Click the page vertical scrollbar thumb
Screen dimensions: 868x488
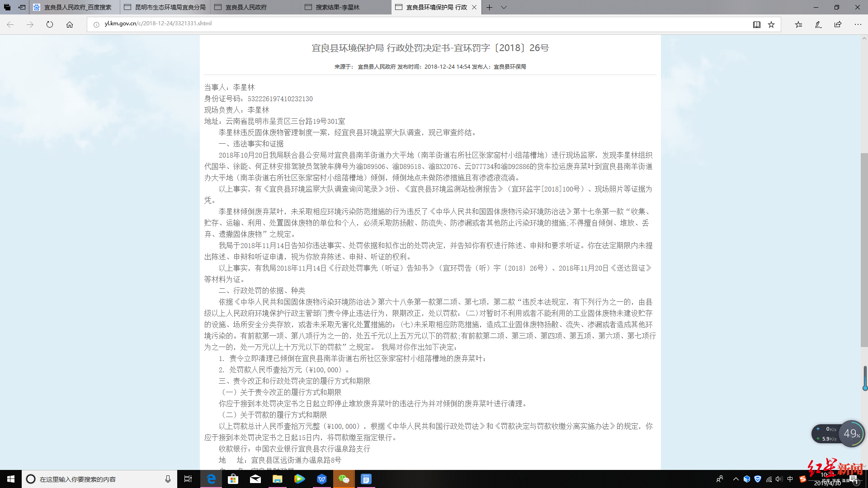(x=864, y=250)
